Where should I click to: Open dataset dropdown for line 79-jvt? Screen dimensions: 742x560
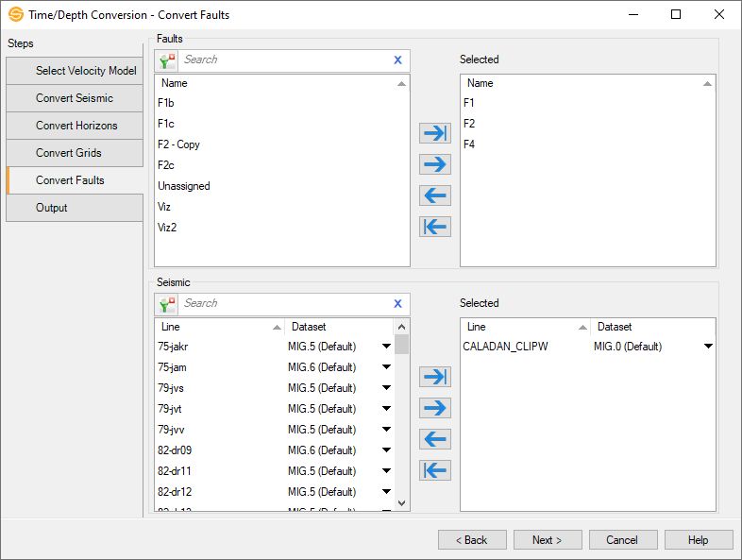tap(386, 409)
